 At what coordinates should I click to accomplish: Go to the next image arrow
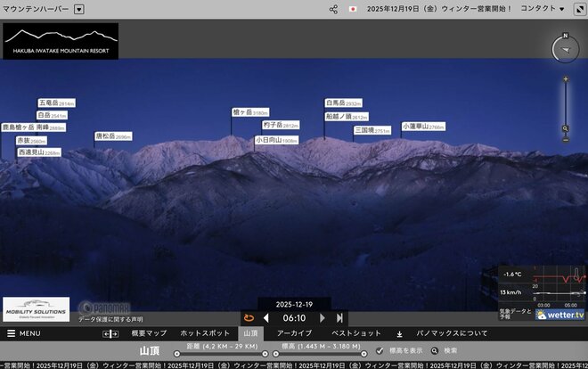323,318
